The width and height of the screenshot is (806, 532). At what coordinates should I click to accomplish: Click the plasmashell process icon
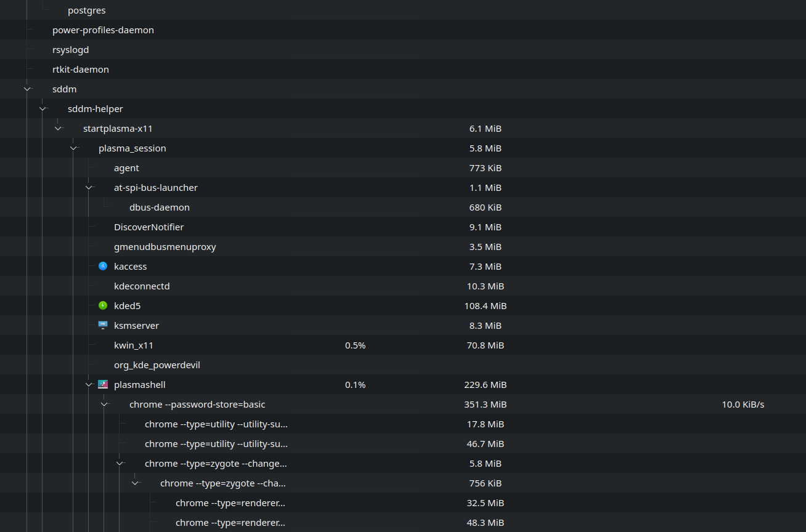[x=103, y=384]
